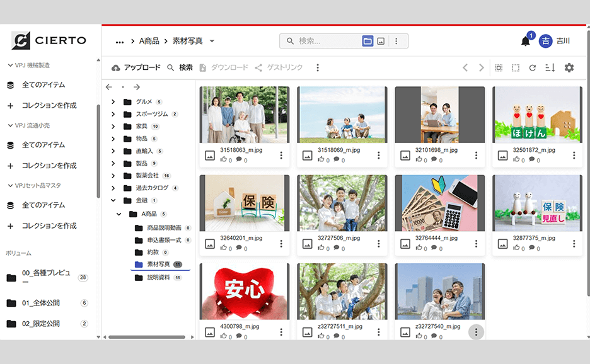Click コレクション作成 under VPJ機械製造
The height and width of the screenshot is (364, 590).
point(48,105)
